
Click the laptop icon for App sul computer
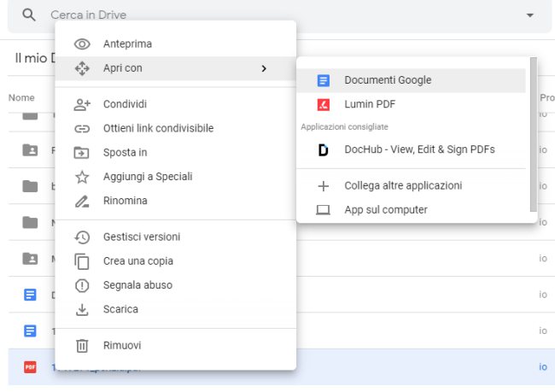[323, 210]
